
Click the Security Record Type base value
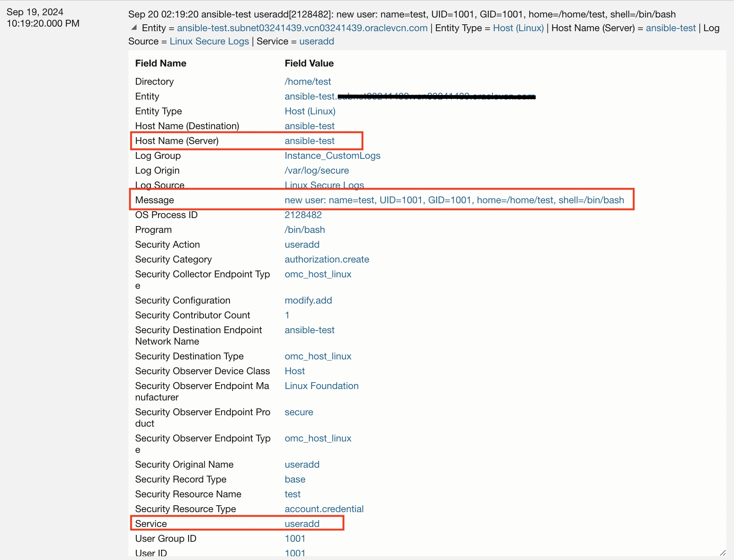click(x=295, y=479)
